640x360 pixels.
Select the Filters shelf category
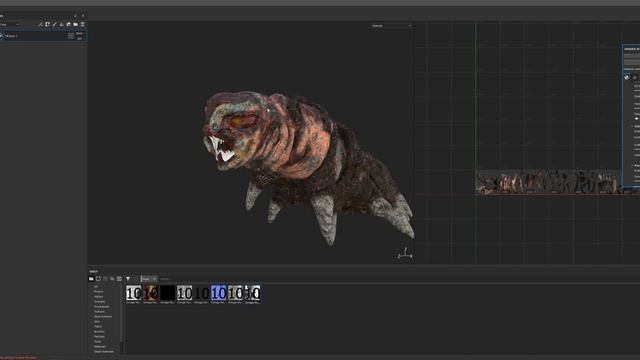click(98, 327)
